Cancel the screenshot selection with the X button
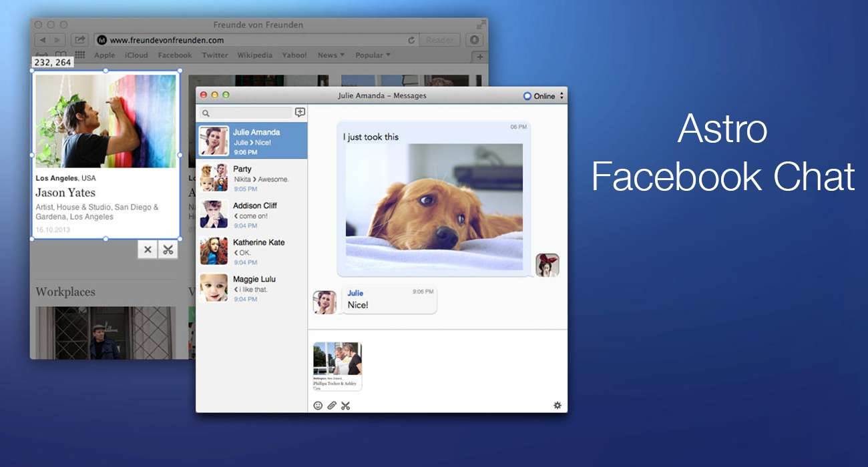The width and height of the screenshot is (868, 467). [148, 250]
